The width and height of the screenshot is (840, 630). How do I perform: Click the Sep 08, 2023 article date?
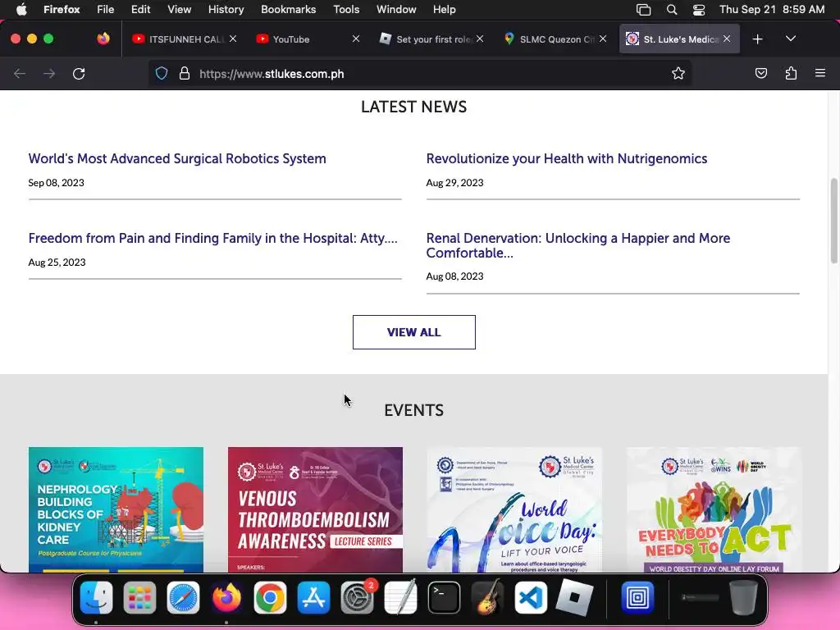(x=57, y=183)
